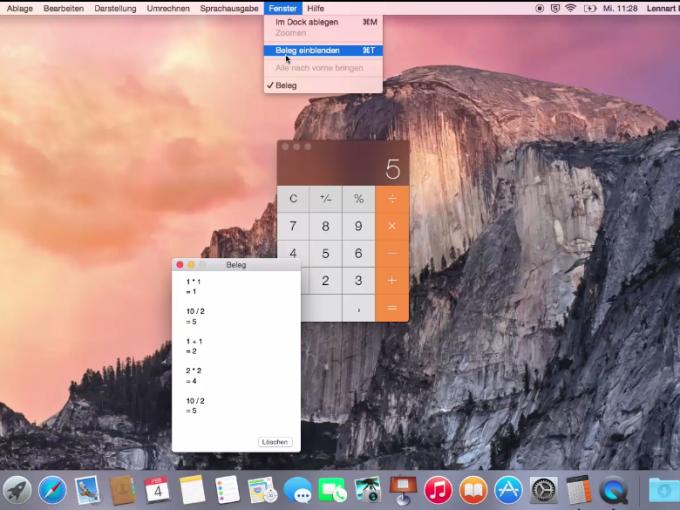Click the Löschen button in Beleg
This screenshot has width=680, height=510.
[275, 442]
